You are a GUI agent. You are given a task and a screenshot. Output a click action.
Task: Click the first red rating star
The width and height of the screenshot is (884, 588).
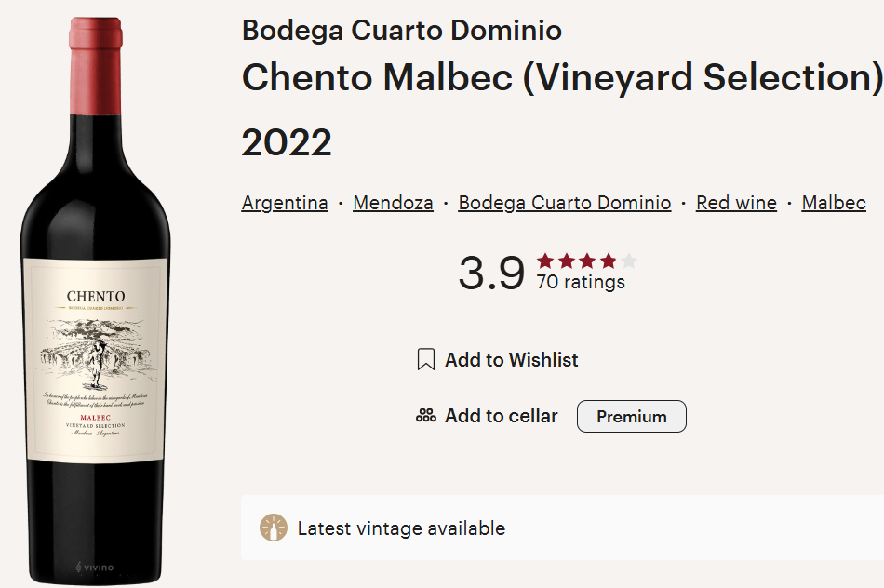[545, 261]
